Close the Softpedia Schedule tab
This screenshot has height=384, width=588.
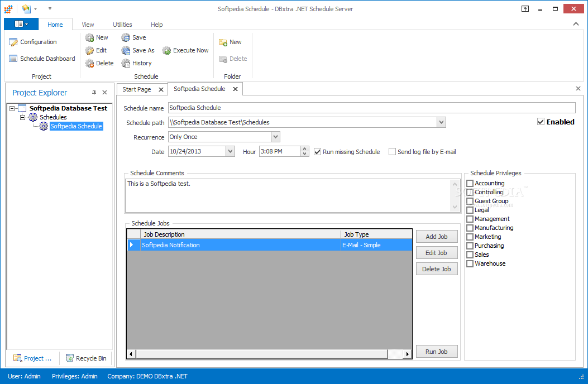235,89
